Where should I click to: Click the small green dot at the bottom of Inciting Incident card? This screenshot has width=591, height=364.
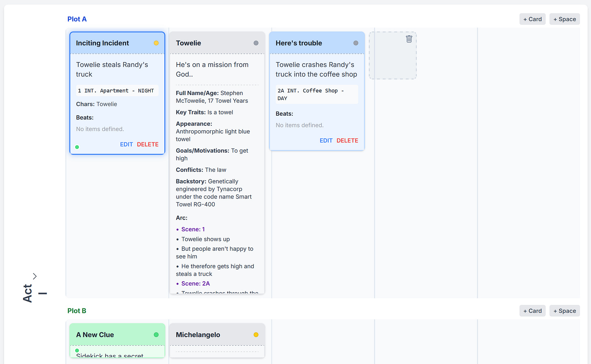tap(77, 147)
